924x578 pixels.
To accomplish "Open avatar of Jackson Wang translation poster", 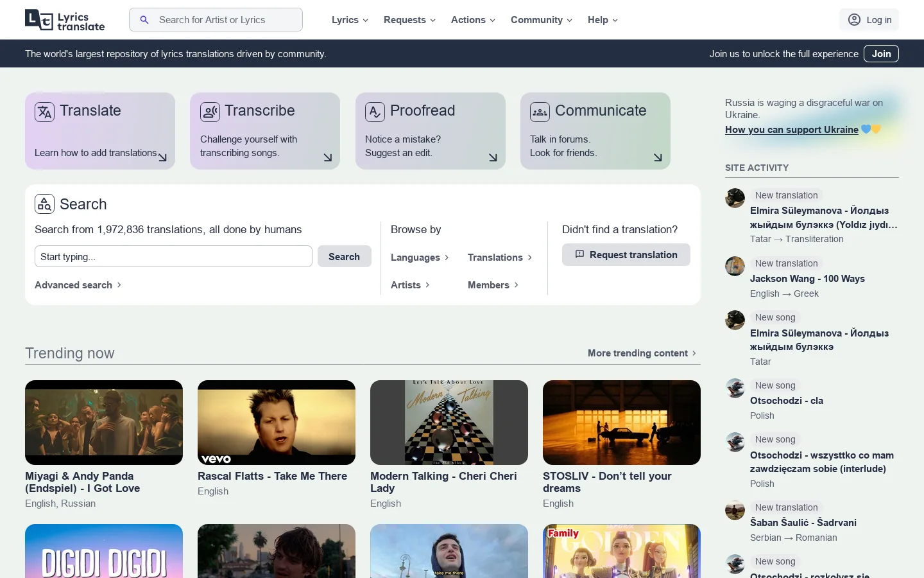I will pyautogui.click(x=735, y=266).
